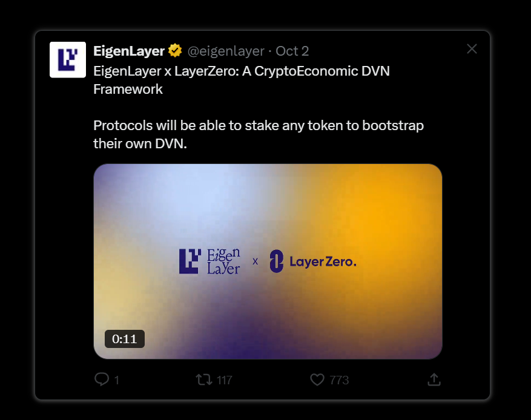The height and width of the screenshot is (420, 531).
Task: Close the tweet card with the X
Action: [472, 50]
